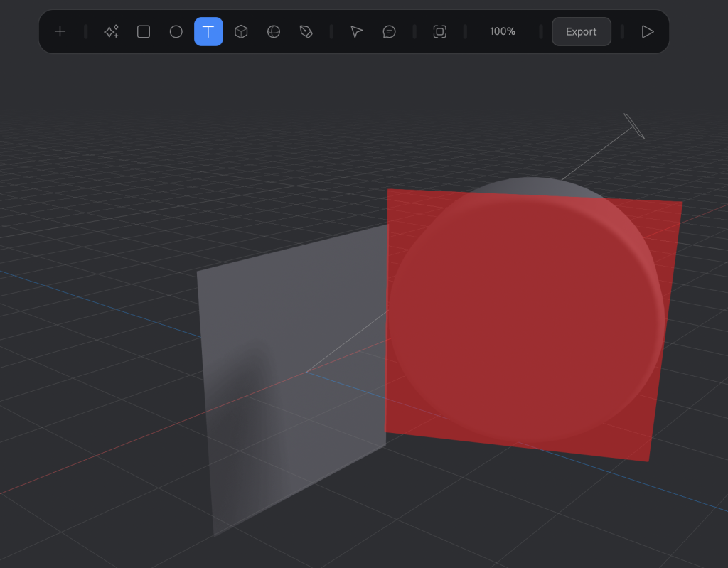
Task: Add a 3D Cube primitive
Action: pos(241,31)
